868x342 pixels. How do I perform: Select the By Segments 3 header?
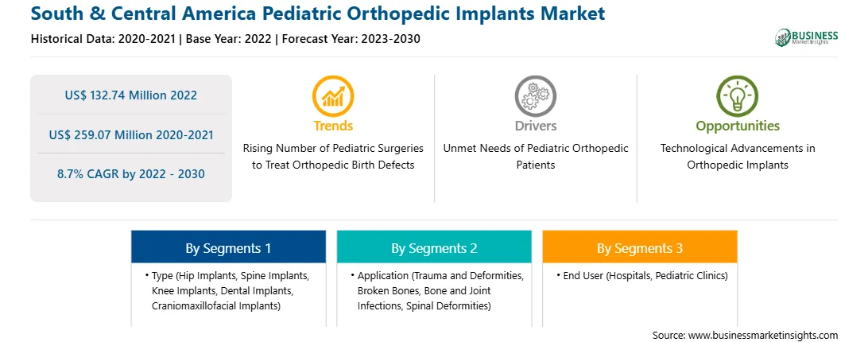coord(640,247)
